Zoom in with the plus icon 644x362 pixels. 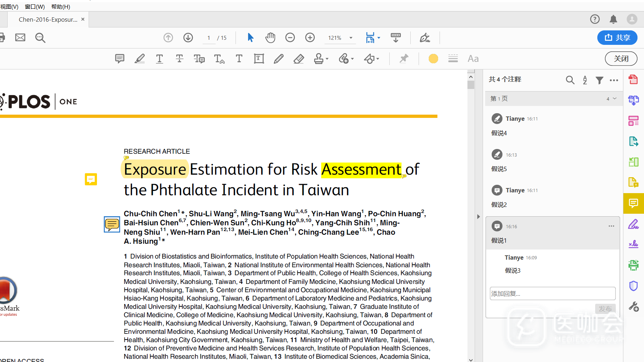310,38
